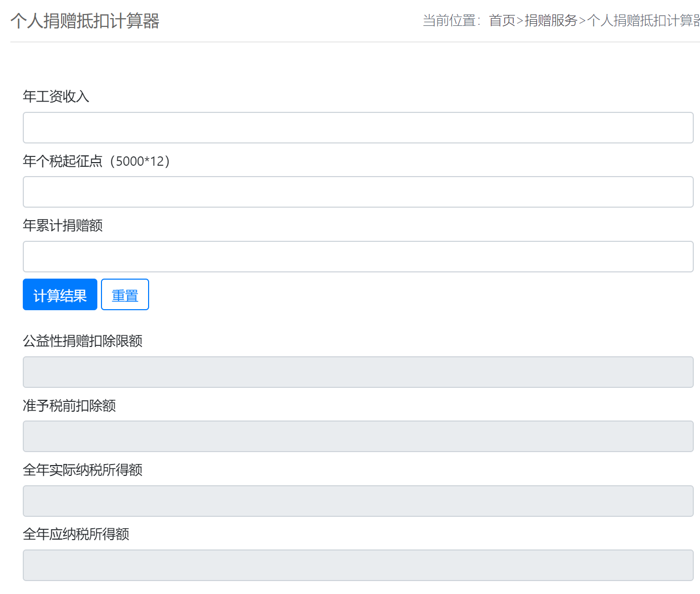The width and height of the screenshot is (700, 594).
Task: Open 捐赠服务 from the breadcrumb
Action: tap(551, 21)
